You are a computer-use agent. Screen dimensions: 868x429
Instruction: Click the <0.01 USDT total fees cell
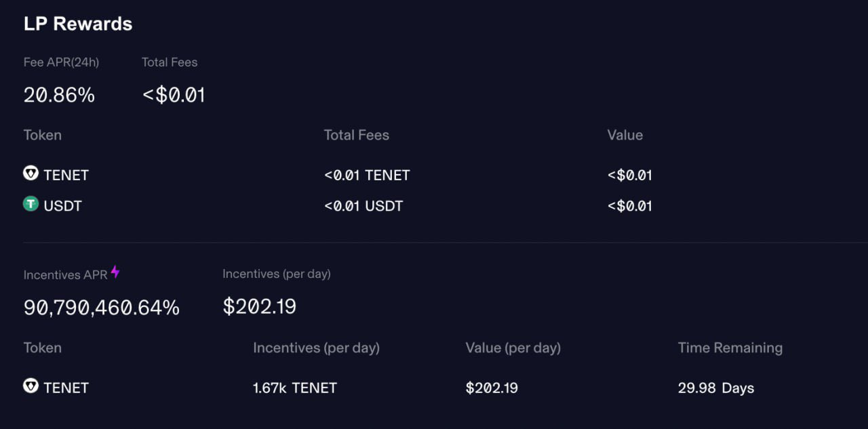[363, 206]
